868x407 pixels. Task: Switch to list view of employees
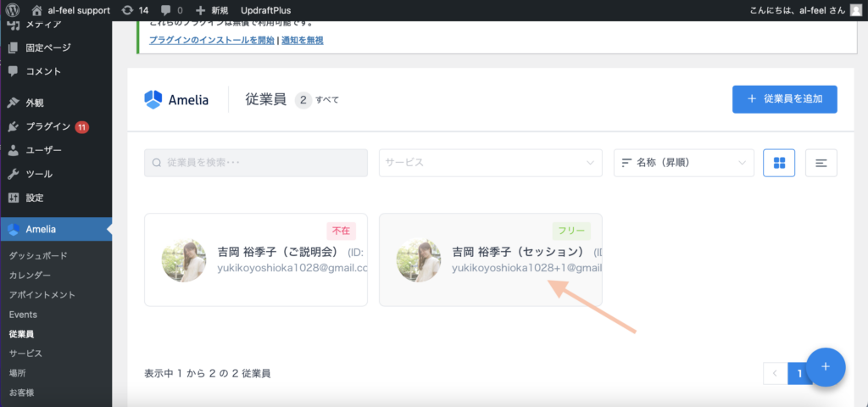pyautogui.click(x=821, y=163)
